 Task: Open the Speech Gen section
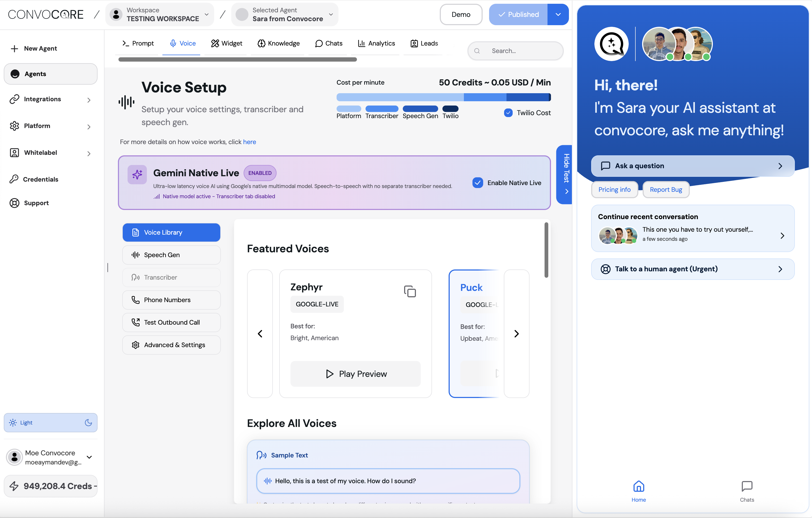click(171, 255)
